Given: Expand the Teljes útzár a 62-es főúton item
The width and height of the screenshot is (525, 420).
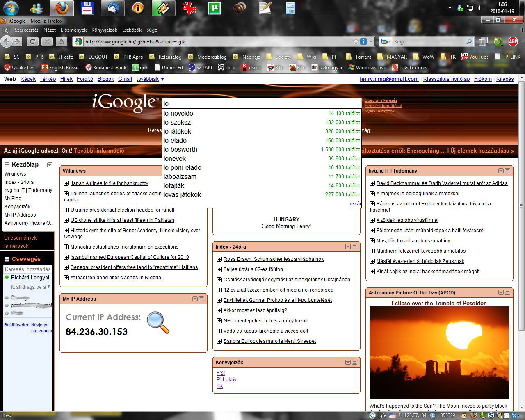Looking at the screenshot, I should point(219,269).
